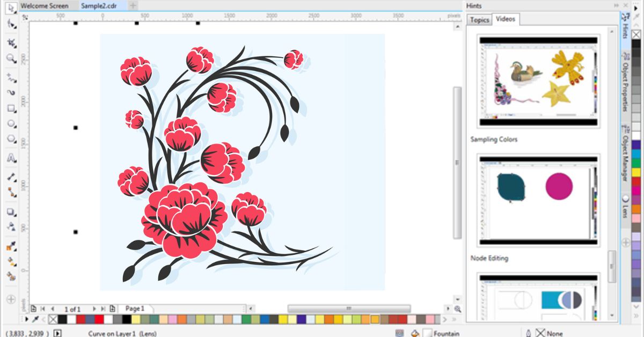Open new document with plus tab
The width and height of the screenshot is (644, 337).
[x=133, y=6]
